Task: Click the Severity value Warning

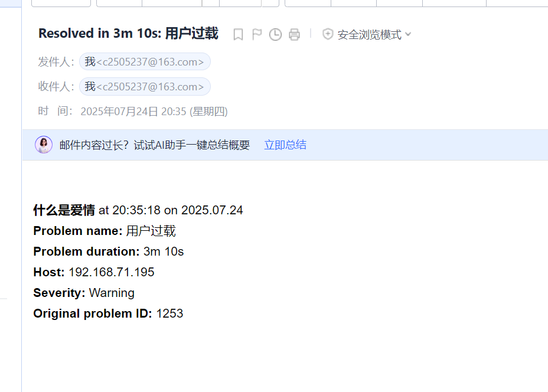Action: pos(112,293)
